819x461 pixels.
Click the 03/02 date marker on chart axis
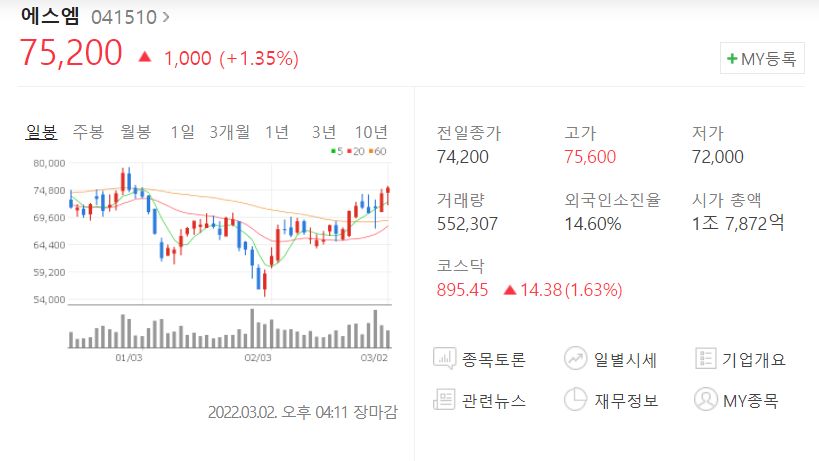374,358
